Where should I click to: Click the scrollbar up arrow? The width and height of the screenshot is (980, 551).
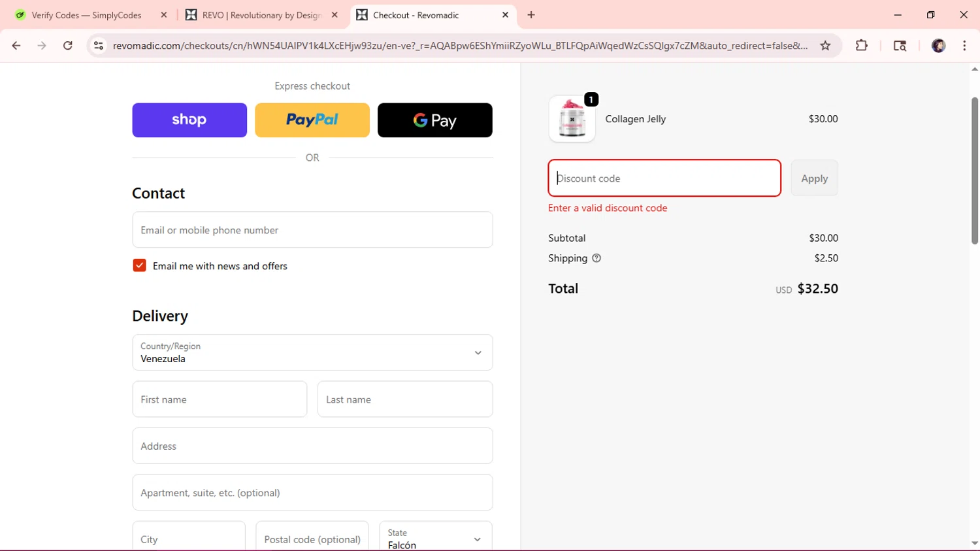point(974,69)
